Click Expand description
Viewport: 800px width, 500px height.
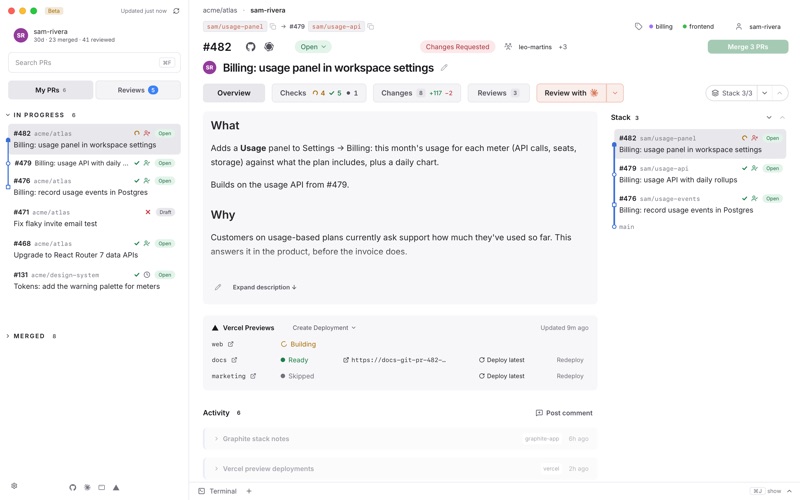(x=264, y=287)
